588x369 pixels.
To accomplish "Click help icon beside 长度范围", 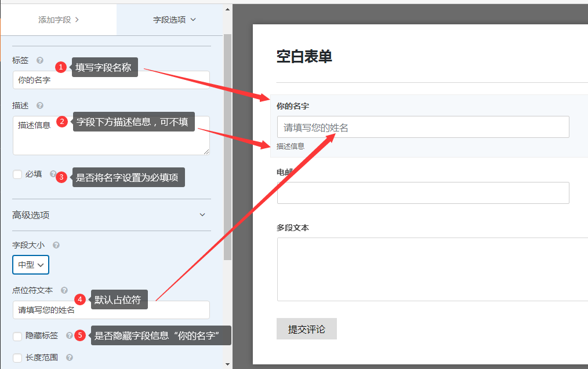I will tap(70, 357).
